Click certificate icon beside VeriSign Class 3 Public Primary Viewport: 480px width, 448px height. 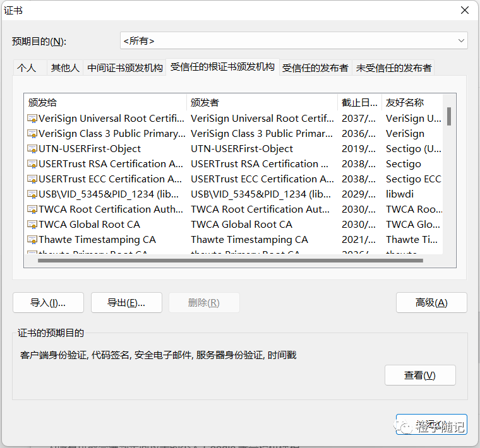[x=32, y=134]
